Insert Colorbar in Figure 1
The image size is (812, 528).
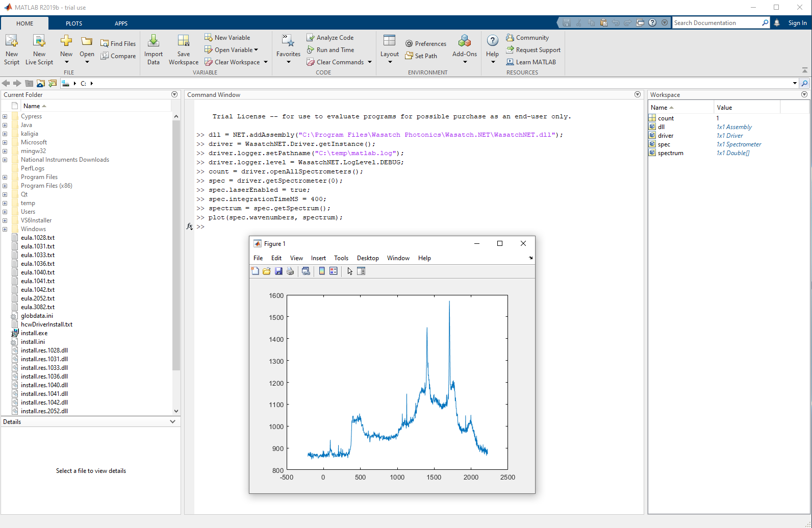click(x=322, y=271)
